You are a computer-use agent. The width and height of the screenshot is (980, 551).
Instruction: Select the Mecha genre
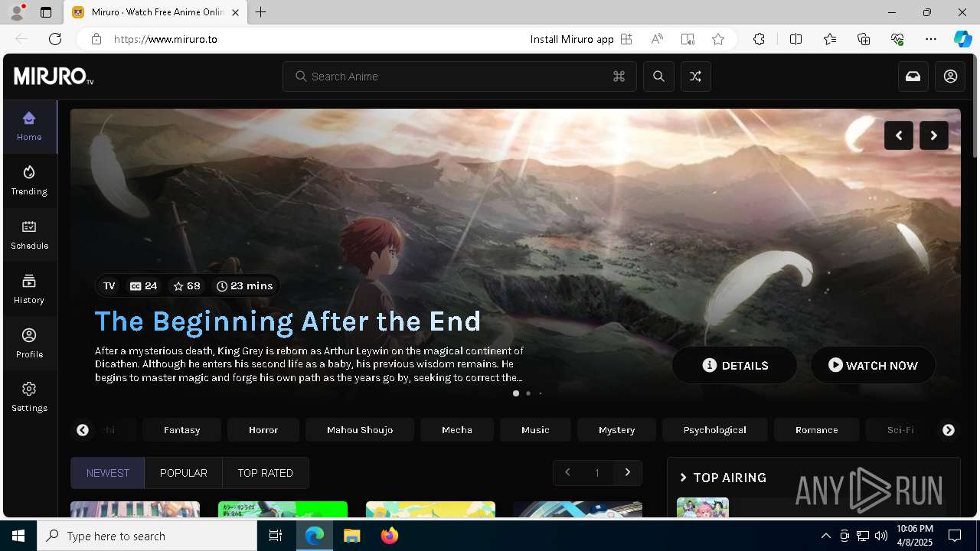(x=457, y=430)
